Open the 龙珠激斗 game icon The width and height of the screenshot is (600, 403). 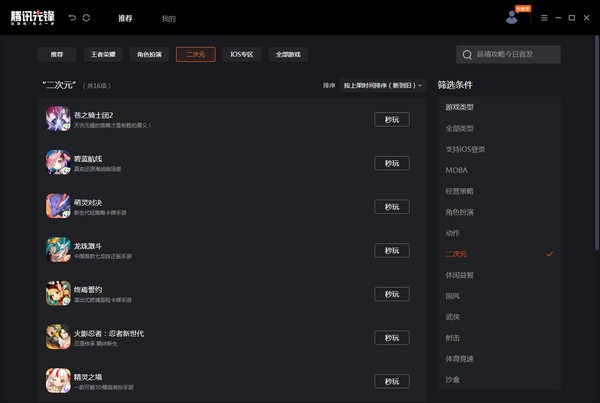58,250
